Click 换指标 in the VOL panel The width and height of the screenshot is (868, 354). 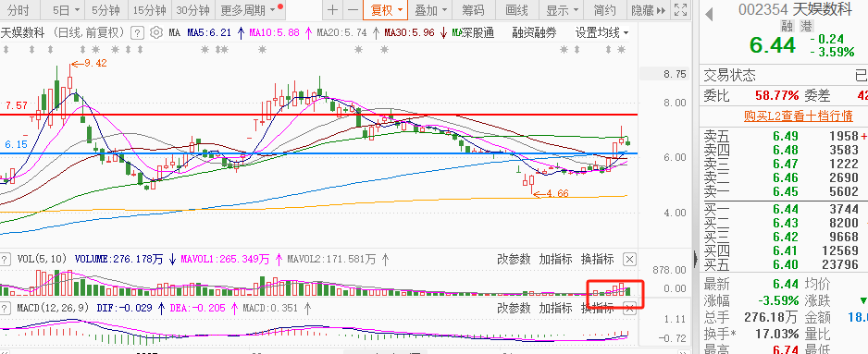click(597, 259)
